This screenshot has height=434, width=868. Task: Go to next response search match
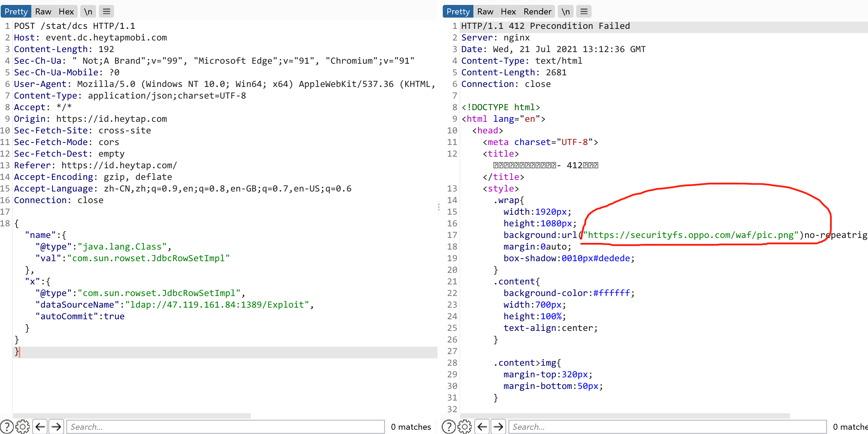click(x=498, y=427)
